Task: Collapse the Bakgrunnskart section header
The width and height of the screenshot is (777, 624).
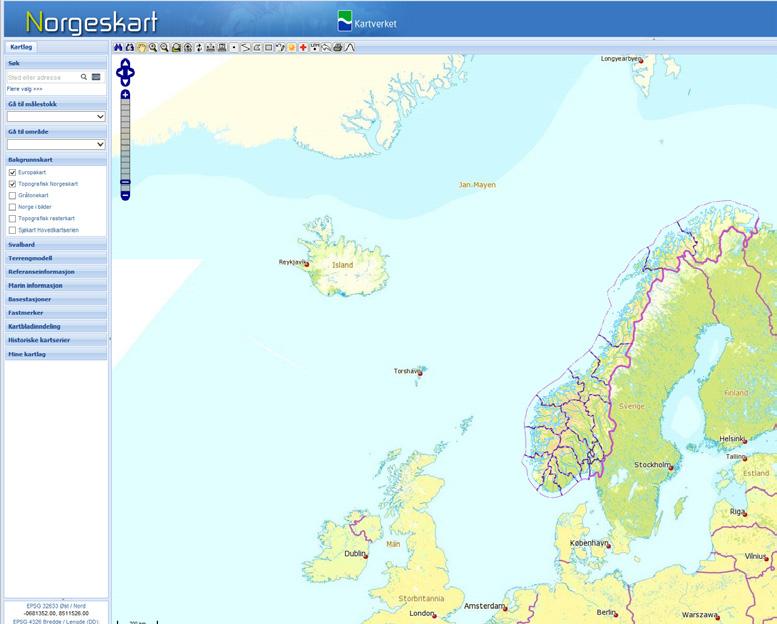Action: click(x=56, y=160)
